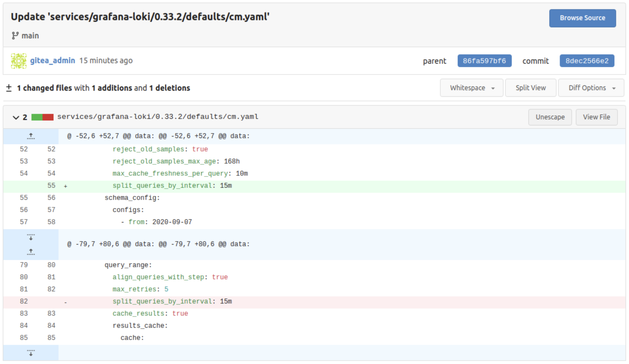629x364 pixels.
Task: Click the 1 changed files summary text
Action: click(x=103, y=88)
